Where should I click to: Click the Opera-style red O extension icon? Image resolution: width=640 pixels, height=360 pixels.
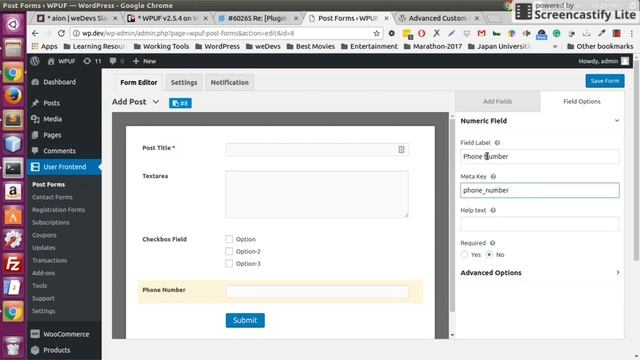422,33
